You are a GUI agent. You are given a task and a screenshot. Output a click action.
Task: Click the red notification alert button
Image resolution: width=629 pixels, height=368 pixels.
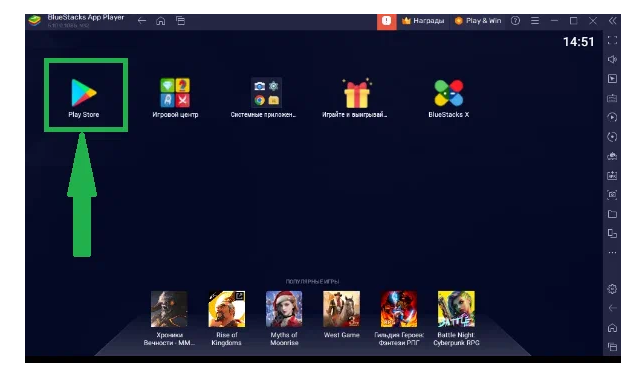coord(386,21)
